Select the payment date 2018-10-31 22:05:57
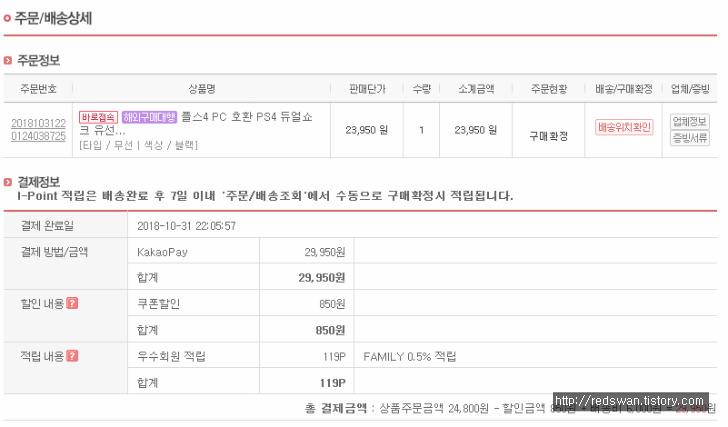The height and width of the screenshot is (427, 728). click(x=186, y=226)
